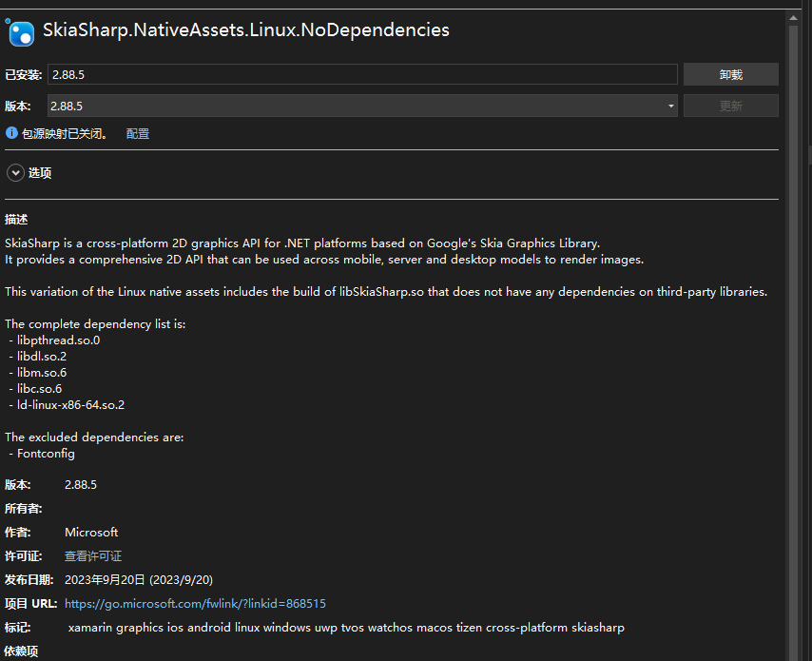Click the version value 2.88.5 under description
812x661 pixels.
[x=81, y=485]
